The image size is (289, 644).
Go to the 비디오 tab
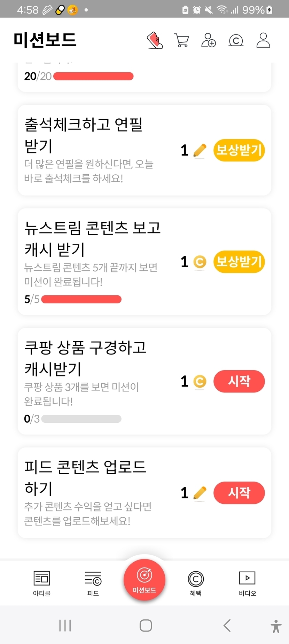pos(247,583)
